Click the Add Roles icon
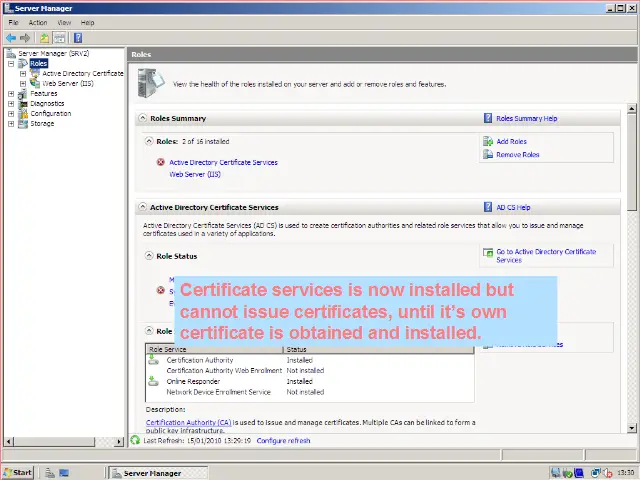The width and height of the screenshot is (640, 480). click(x=488, y=141)
